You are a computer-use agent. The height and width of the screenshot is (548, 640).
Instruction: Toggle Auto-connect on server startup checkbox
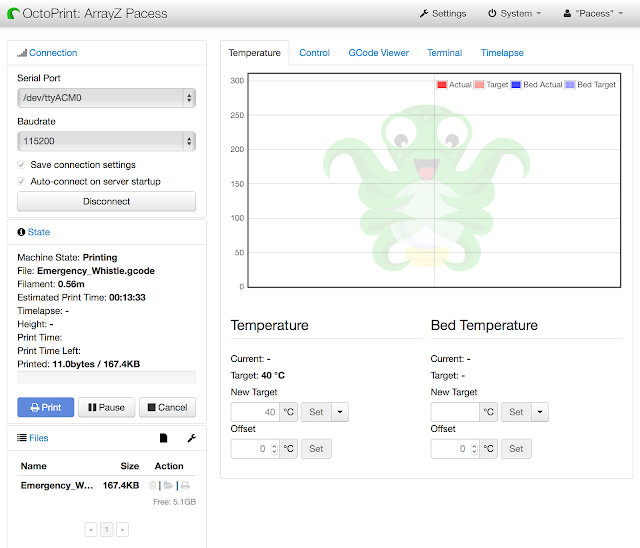point(21,181)
